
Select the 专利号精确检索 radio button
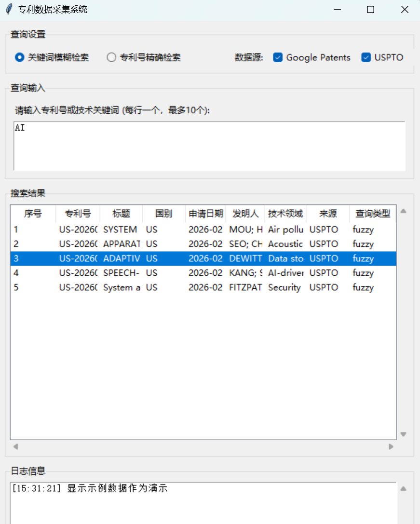[x=111, y=57]
